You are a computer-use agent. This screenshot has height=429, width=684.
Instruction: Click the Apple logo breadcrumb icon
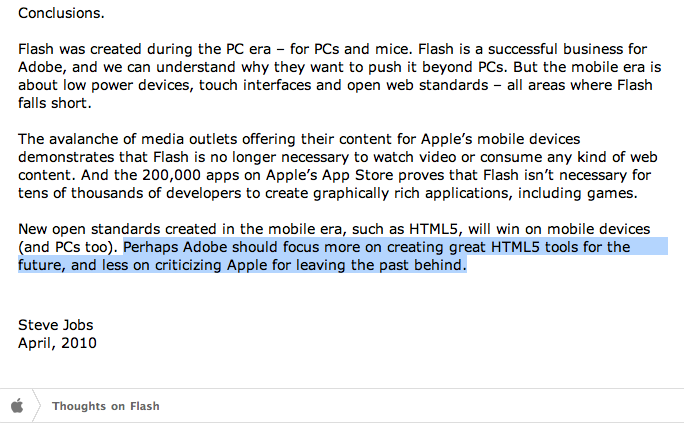click(17, 405)
